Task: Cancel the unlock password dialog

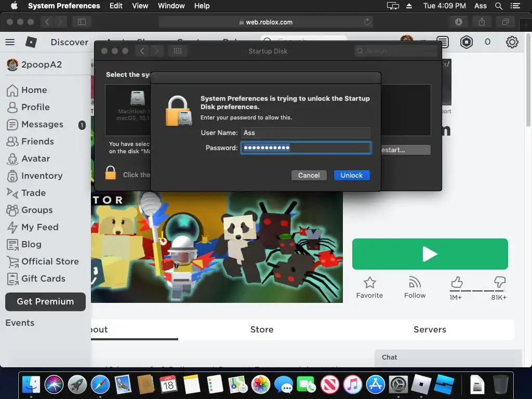Action: [309, 175]
